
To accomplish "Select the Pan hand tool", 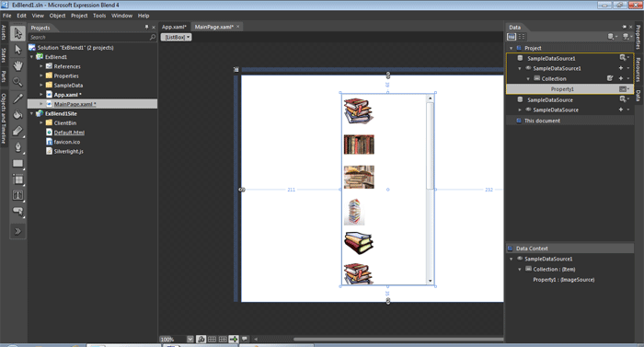I will [17, 65].
